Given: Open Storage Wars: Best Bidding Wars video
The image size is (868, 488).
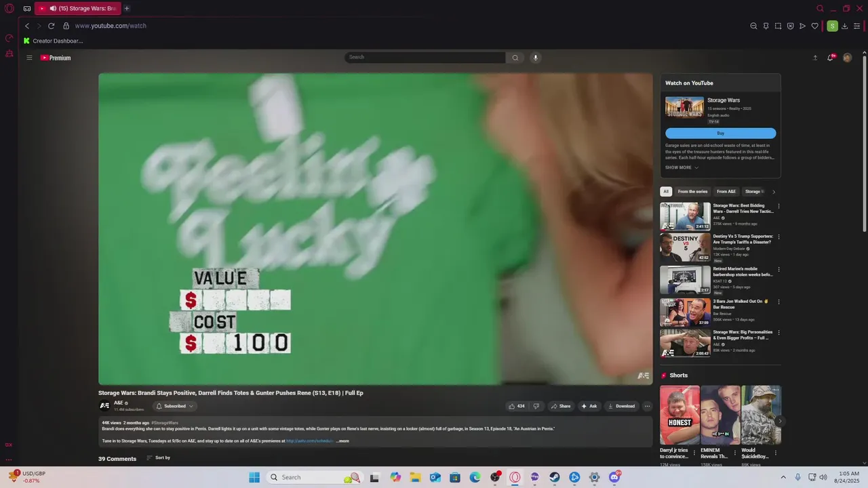Looking at the screenshot, I should click(685, 216).
